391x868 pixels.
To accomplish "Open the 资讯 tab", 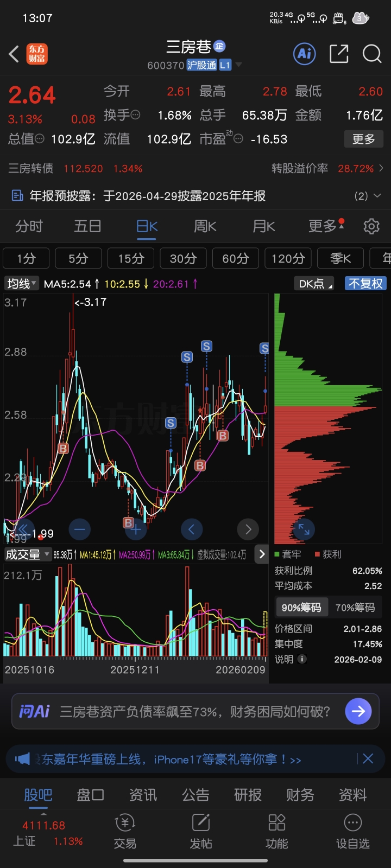I will (143, 795).
